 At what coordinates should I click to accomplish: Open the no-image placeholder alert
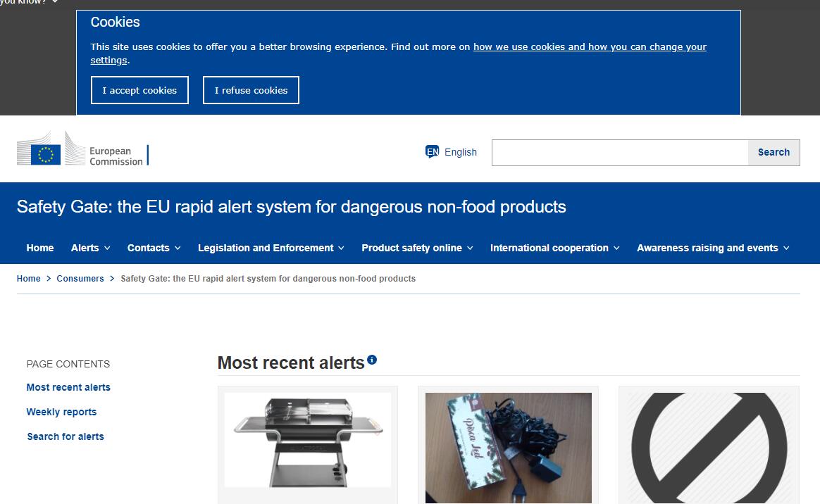click(x=708, y=447)
